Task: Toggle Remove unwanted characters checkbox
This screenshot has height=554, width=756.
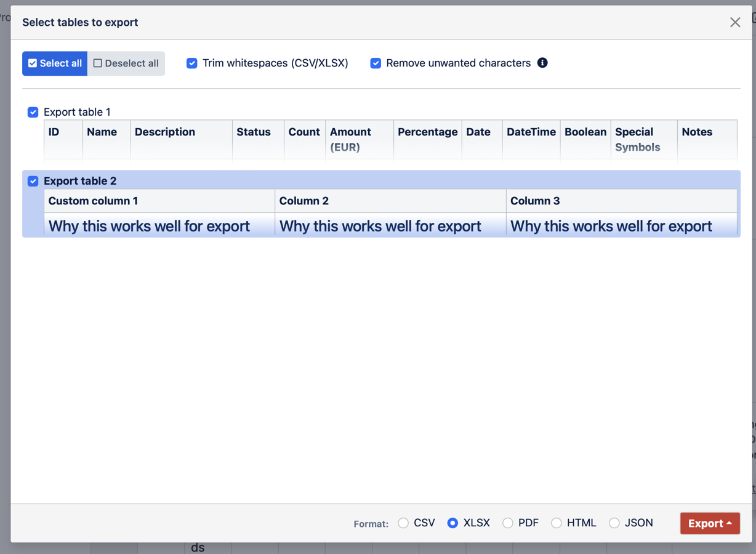Action: (376, 63)
